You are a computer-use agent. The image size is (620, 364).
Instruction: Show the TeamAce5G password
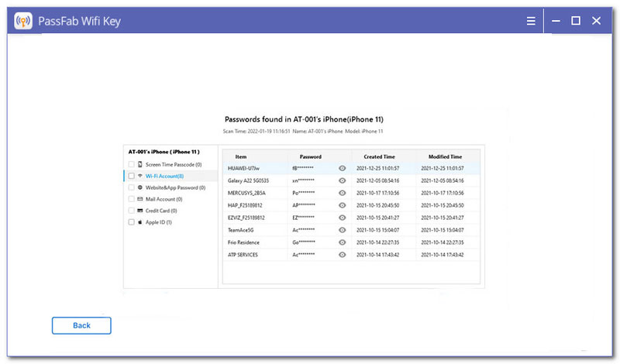(x=343, y=230)
